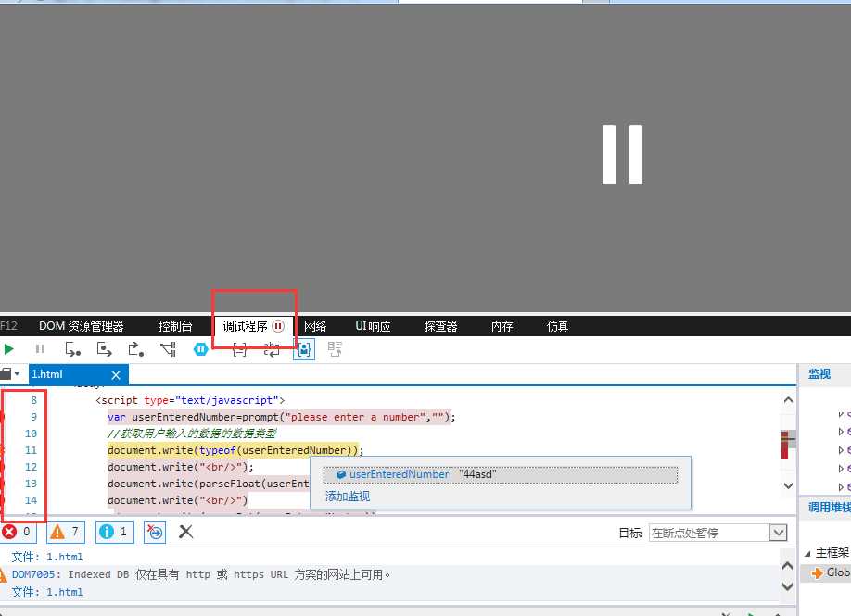Switch to the 控制台 tab
This screenshot has height=616, width=851.
(175, 326)
